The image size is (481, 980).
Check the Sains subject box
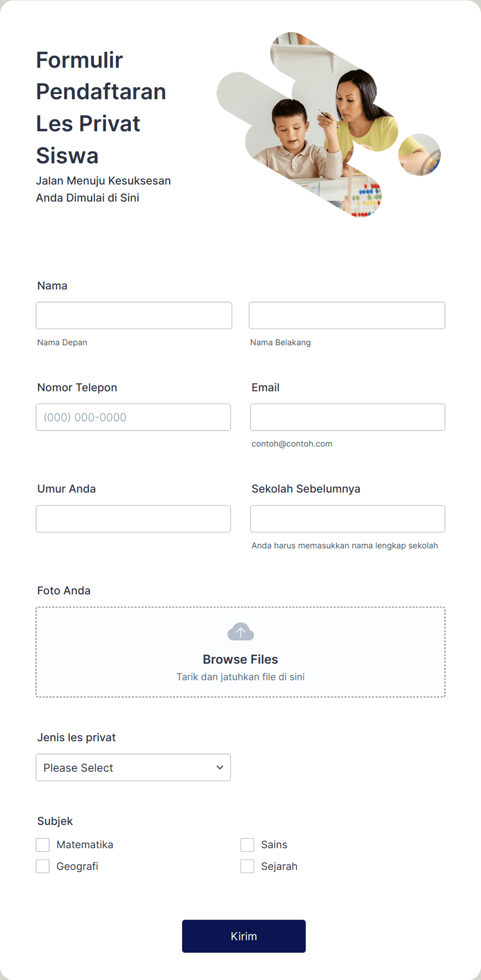pyautogui.click(x=247, y=845)
